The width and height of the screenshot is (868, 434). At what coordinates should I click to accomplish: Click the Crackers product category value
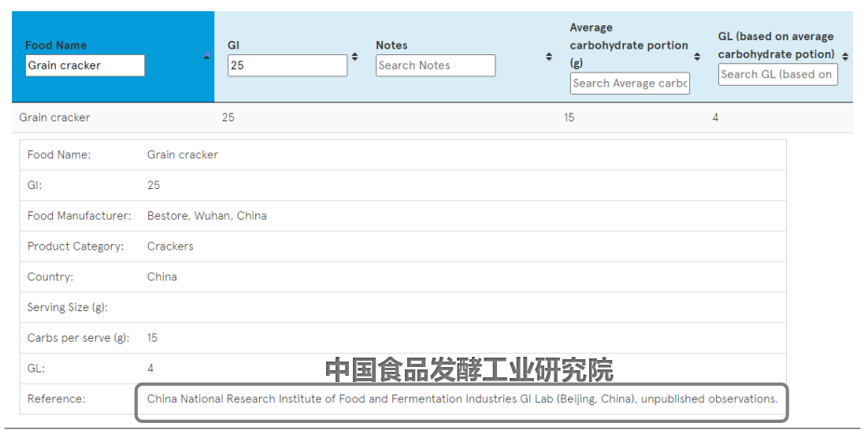[x=170, y=247]
